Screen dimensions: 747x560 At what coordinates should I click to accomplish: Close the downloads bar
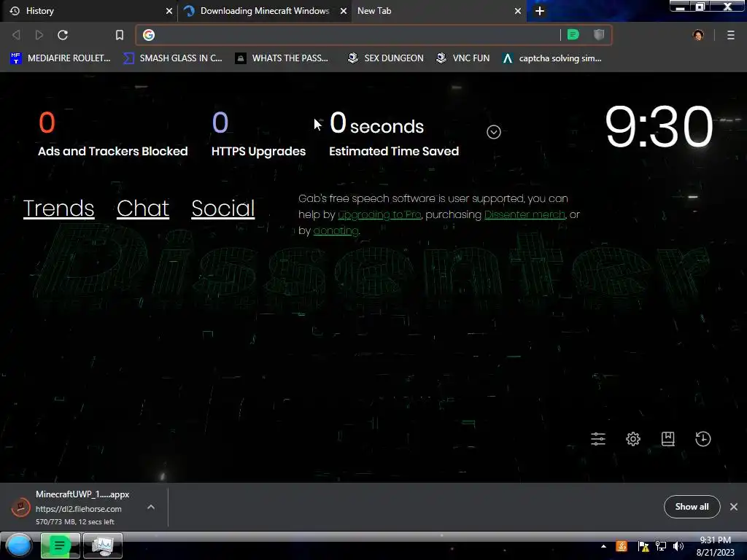pyautogui.click(x=734, y=507)
